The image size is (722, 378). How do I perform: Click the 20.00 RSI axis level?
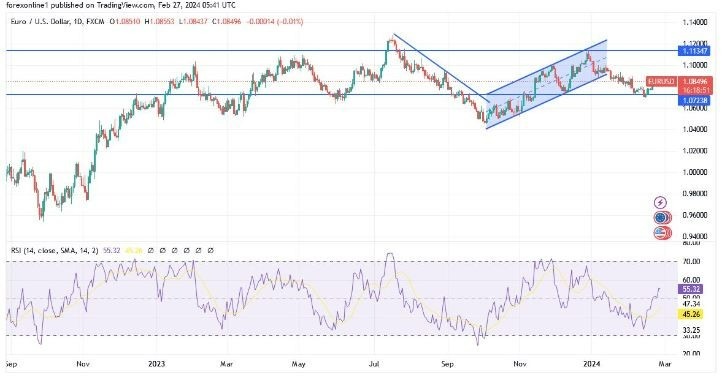pos(692,354)
